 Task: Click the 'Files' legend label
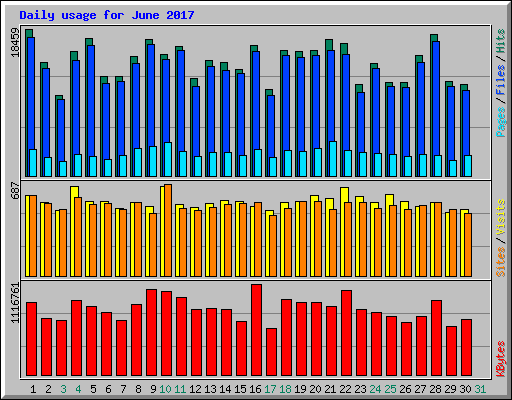[501, 79]
